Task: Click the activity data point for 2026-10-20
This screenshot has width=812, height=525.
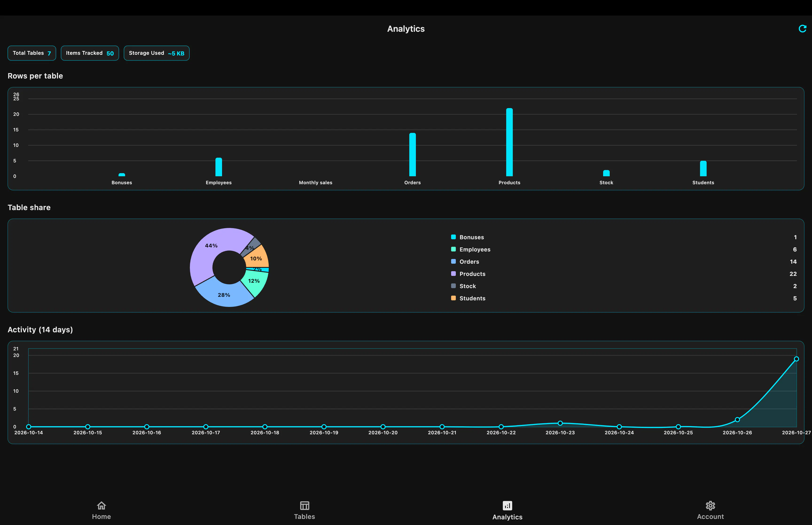Action: (383, 427)
